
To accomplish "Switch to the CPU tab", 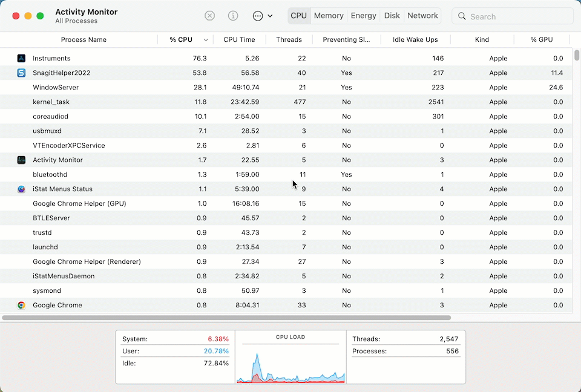I will pyautogui.click(x=298, y=16).
